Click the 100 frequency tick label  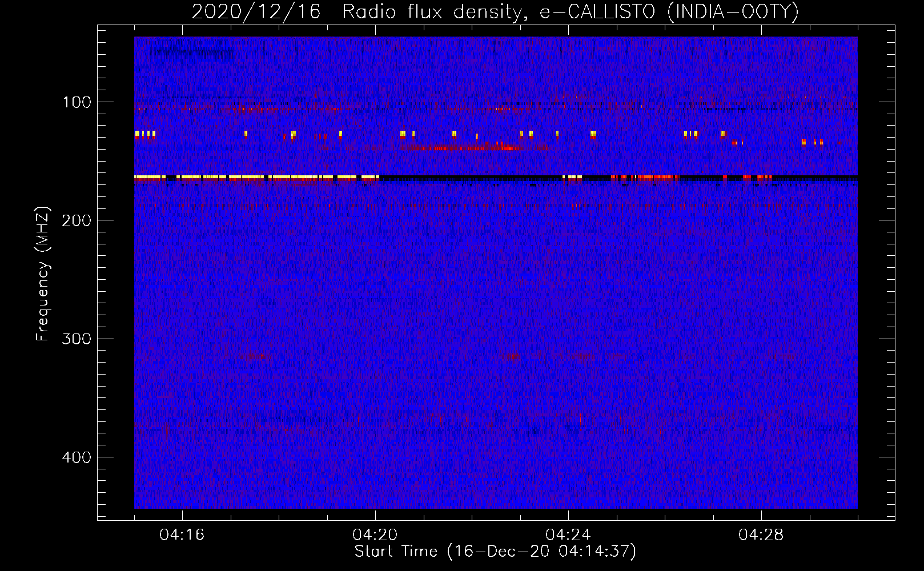77,102
